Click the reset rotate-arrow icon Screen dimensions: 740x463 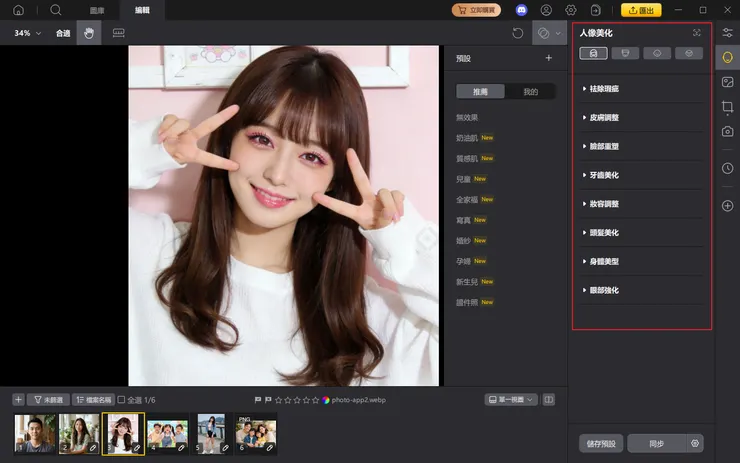[518, 33]
